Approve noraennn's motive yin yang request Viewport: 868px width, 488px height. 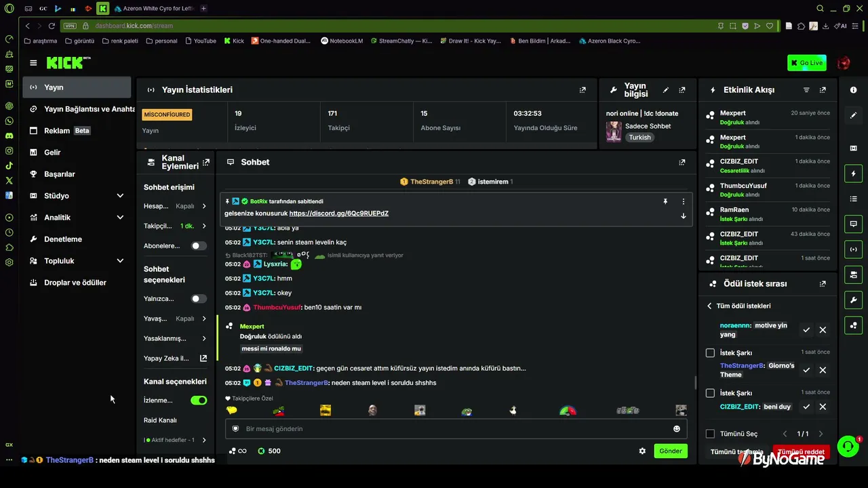tap(806, 330)
